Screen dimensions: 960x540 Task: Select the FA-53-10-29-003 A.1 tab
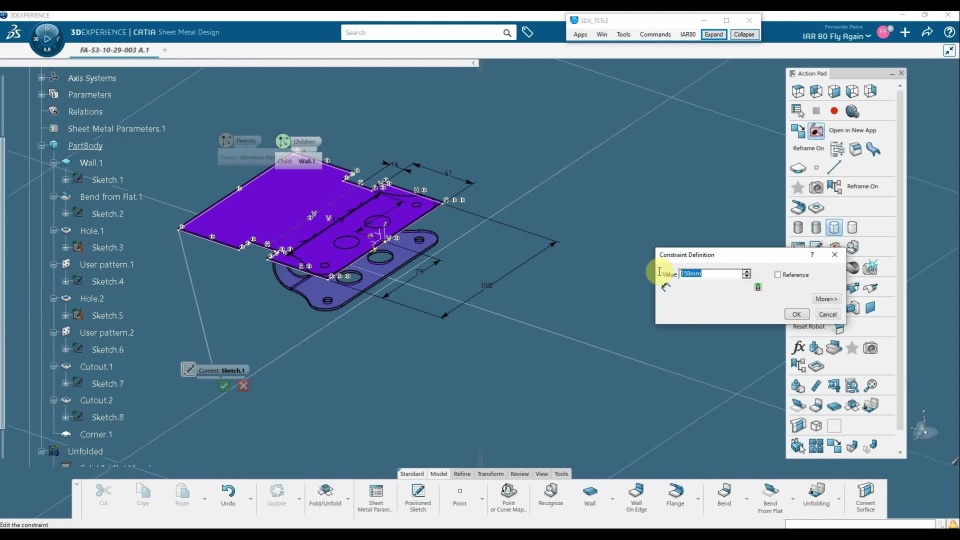point(114,50)
